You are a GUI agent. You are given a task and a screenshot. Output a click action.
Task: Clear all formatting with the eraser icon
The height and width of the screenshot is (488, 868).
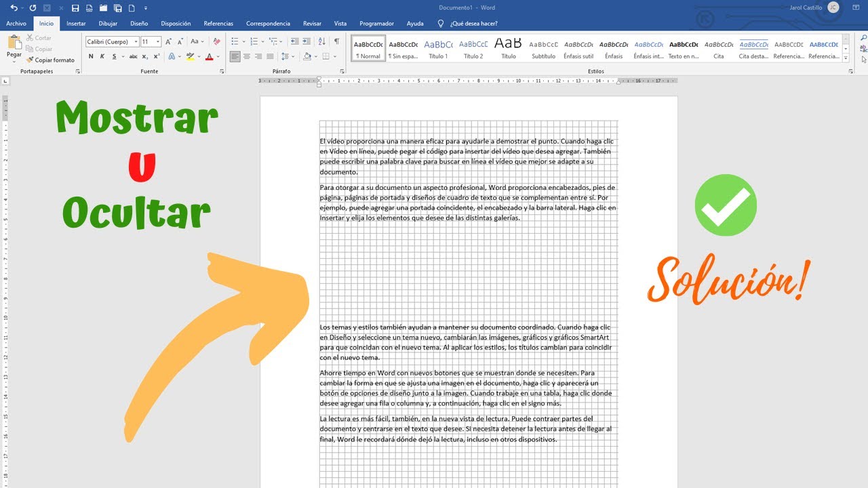(217, 41)
